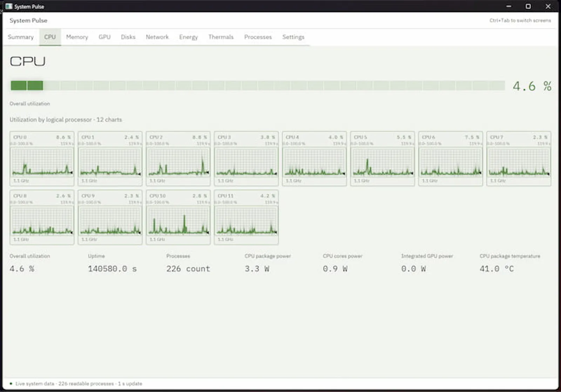561x392 pixels.
Task: Select the CPU tab
Action: [x=50, y=37]
